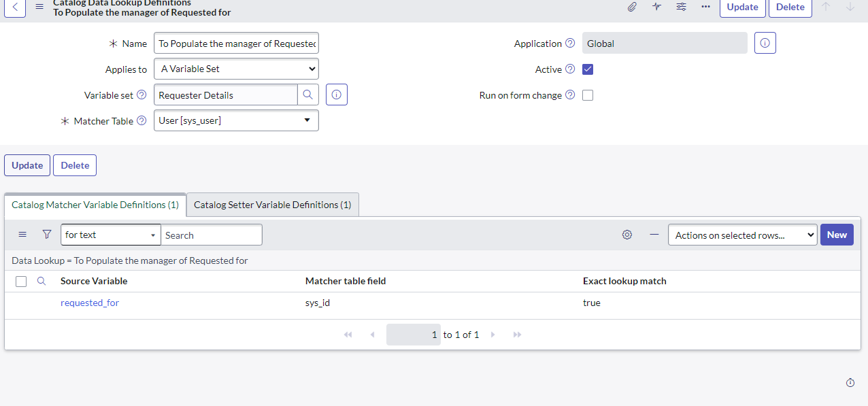Select Catalog Matcher Variable Definitions tab
Screen dimensions: 868x406
point(95,205)
